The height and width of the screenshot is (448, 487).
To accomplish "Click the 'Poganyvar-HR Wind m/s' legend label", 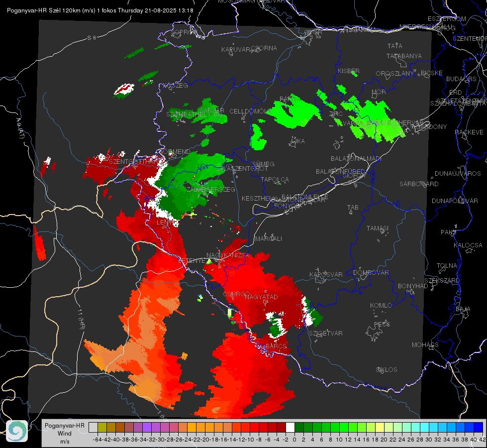I will 64,434.
